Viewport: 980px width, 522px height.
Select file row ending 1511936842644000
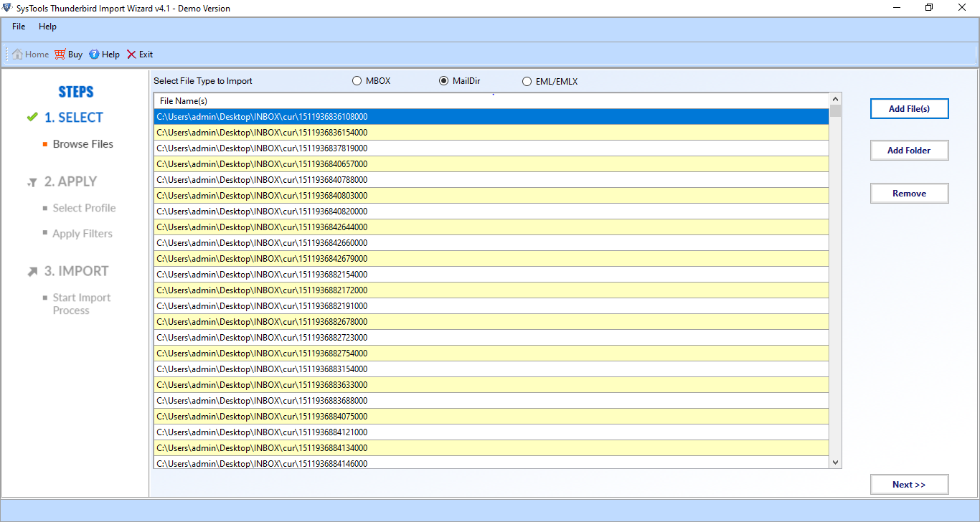491,227
